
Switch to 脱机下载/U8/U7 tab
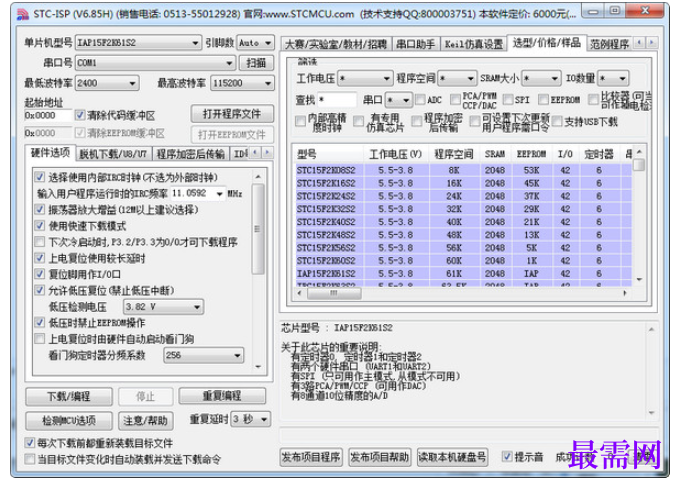click(114, 154)
